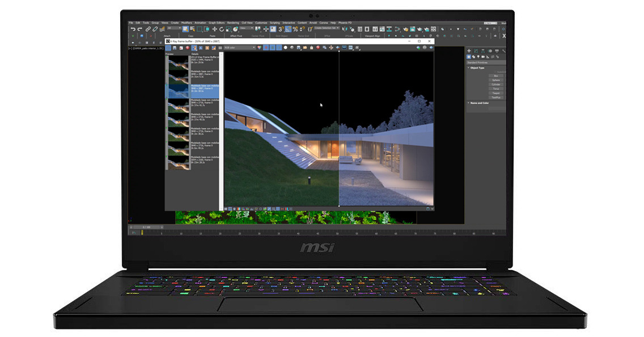Screen dimensions: 644x337
Task: Select the Rotate transform tool
Action: [222, 29]
